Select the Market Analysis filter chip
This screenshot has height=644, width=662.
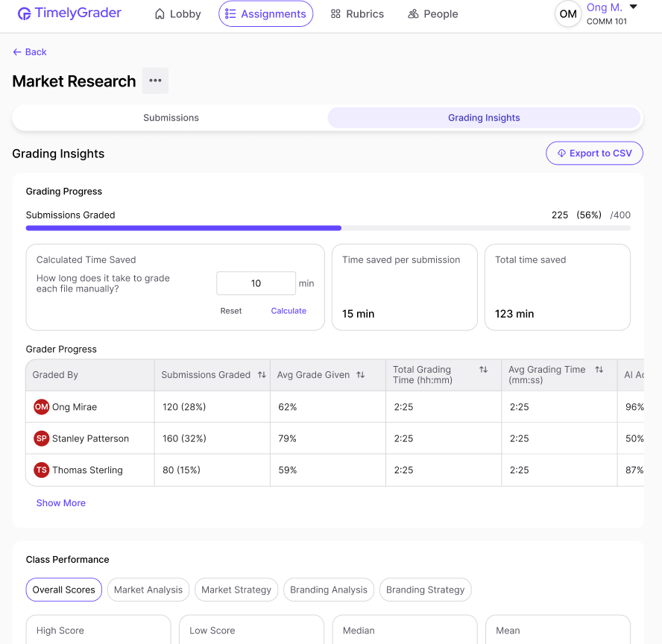(x=148, y=590)
